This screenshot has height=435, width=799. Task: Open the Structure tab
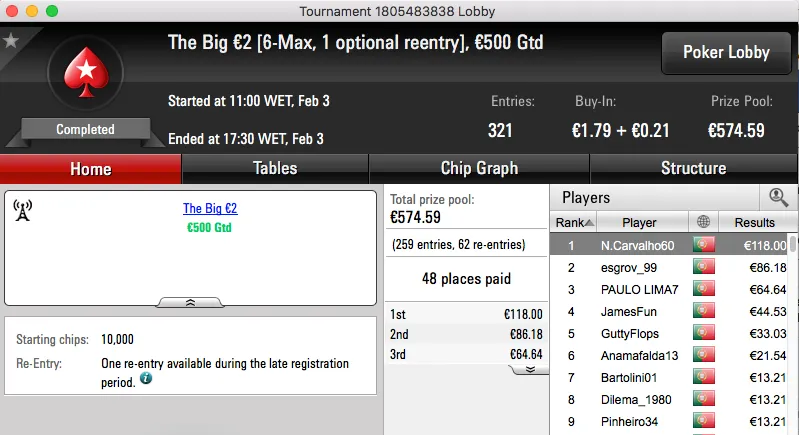coord(693,169)
